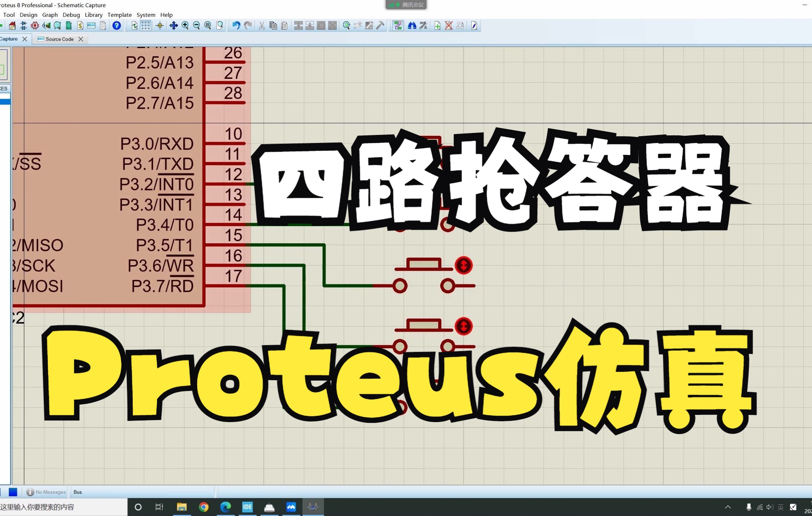Toggle the grid display icon
This screenshot has width=812, height=516.
click(x=146, y=26)
